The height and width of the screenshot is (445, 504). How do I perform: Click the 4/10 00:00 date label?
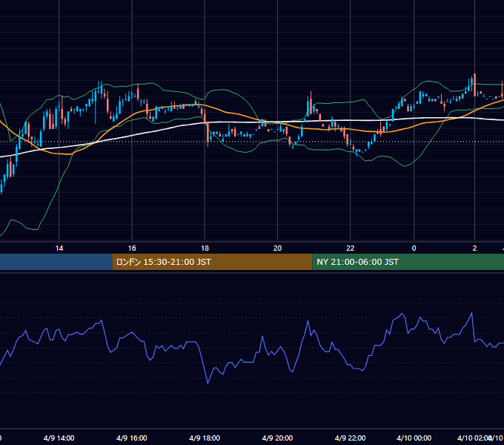[414, 438]
